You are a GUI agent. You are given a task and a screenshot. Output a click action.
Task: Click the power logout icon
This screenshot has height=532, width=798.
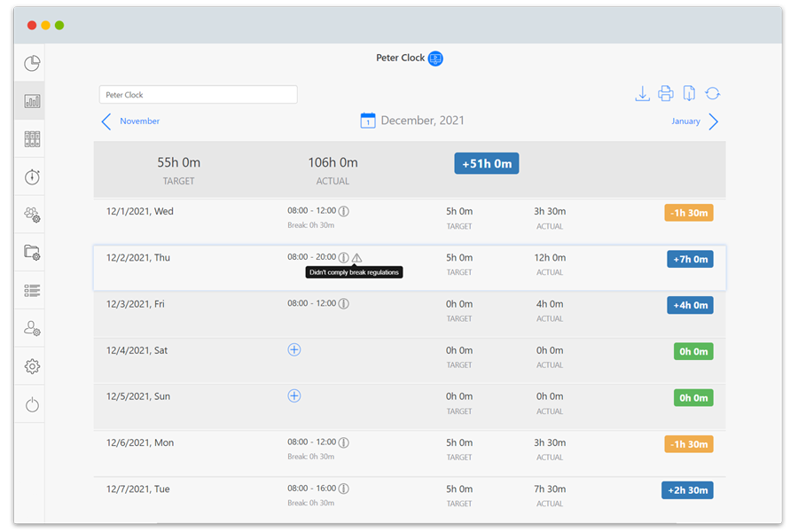pyautogui.click(x=32, y=405)
